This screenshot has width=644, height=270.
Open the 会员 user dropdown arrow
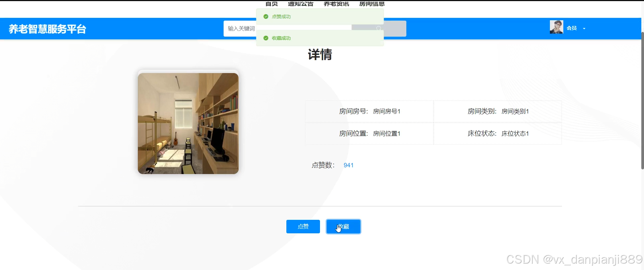point(584,29)
